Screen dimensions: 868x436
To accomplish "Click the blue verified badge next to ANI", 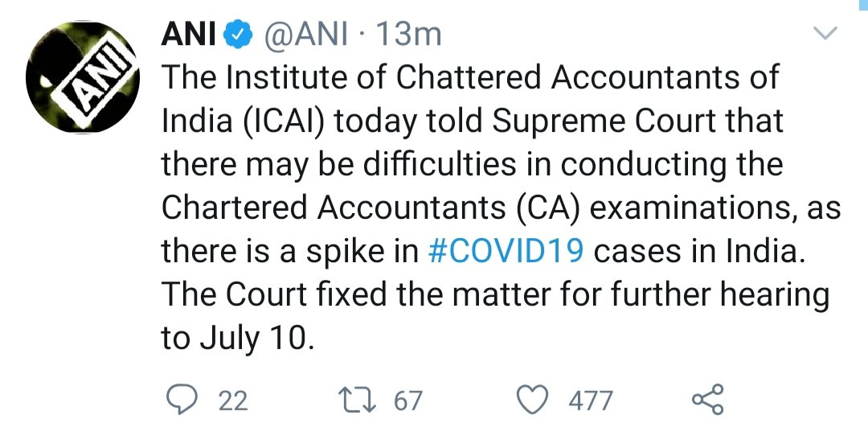I will tap(238, 35).
